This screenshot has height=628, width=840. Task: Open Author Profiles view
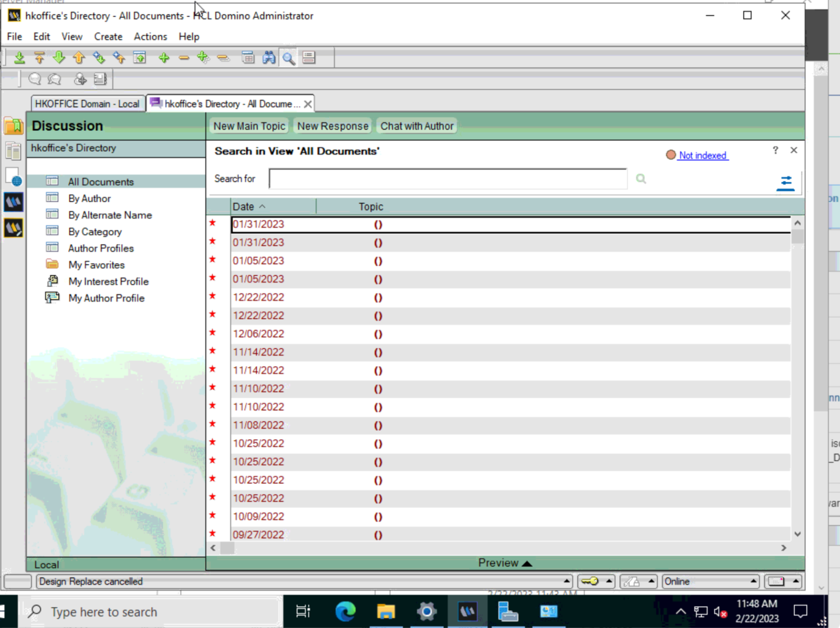pyautogui.click(x=101, y=249)
